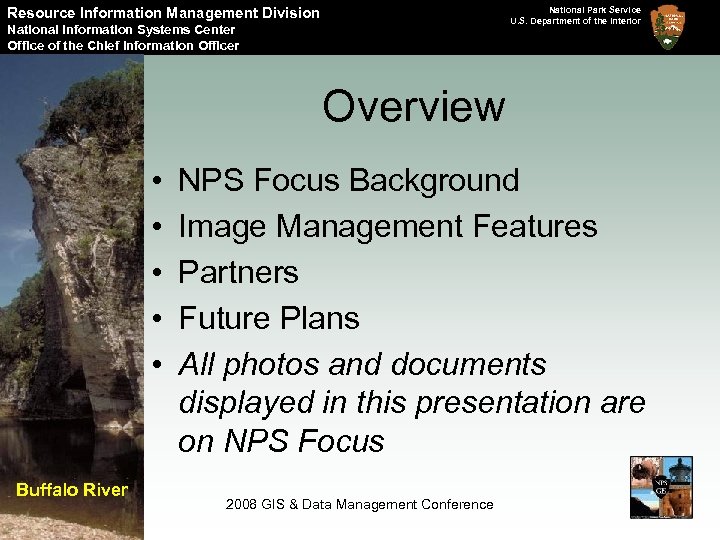Click the 'National Park Service' header text
Image resolution: width=720 pixels, height=540 pixels.
pos(595,10)
